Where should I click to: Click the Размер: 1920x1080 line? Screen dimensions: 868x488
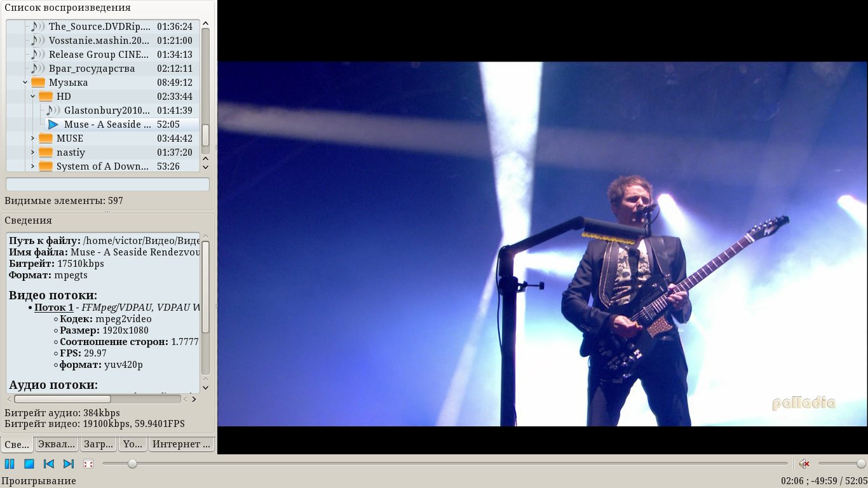(x=104, y=330)
